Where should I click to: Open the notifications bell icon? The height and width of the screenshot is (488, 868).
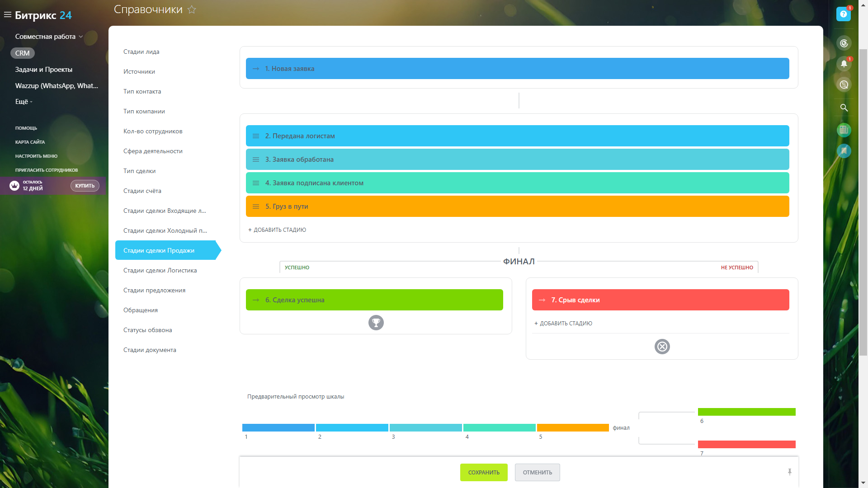[x=844, y=64]
